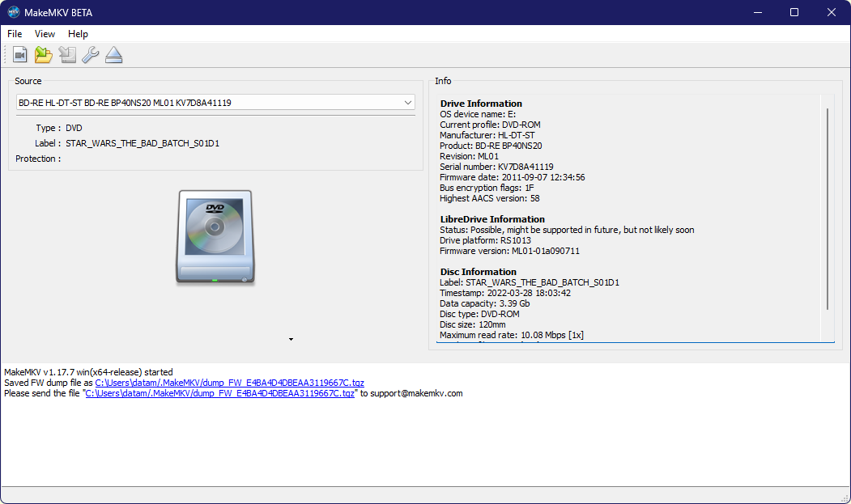Click support@makemkv.com in the log
The height and width of the screenshot is (504, 851).
[416, 393]
